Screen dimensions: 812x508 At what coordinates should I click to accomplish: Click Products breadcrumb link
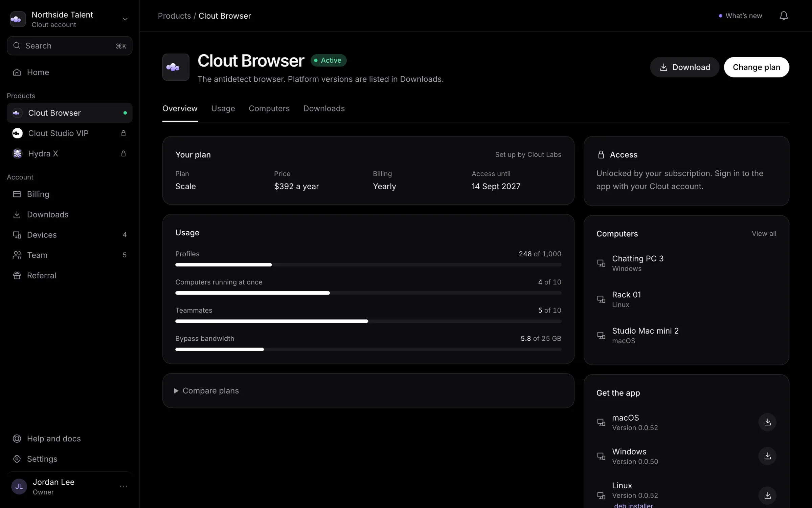174,16
